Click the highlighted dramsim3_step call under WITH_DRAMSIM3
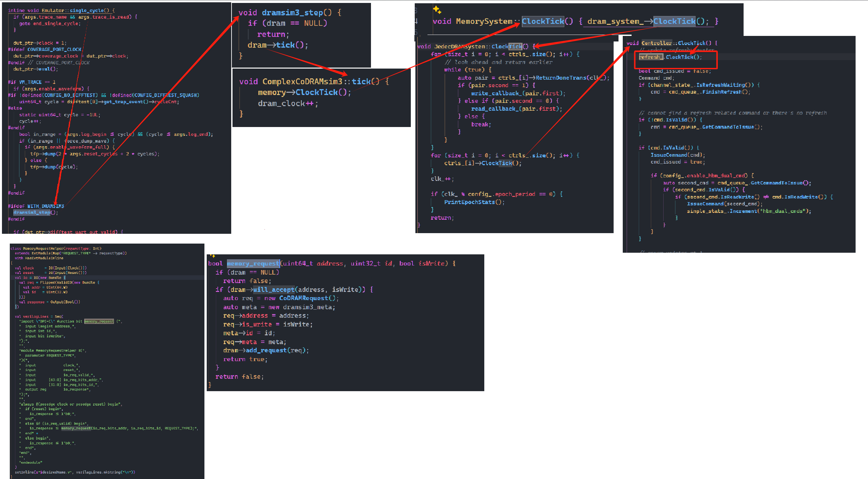Screen dimensions: 868x479 point(32,213)
